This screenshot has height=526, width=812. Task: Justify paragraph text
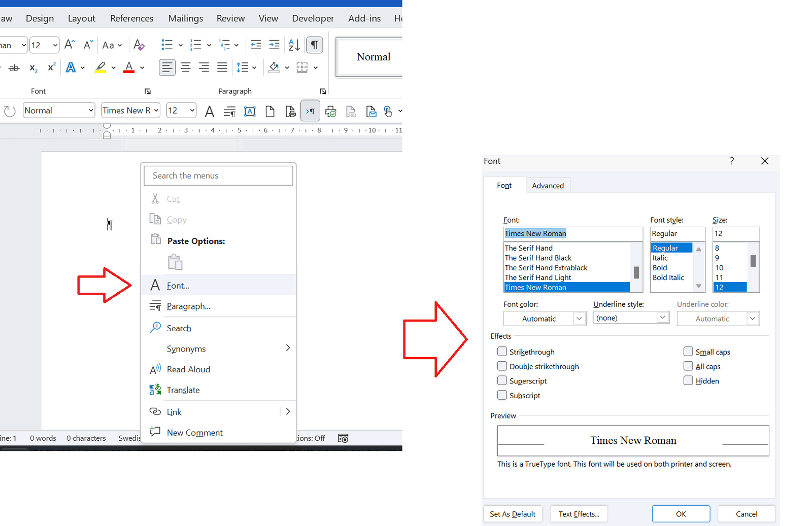(222, 67)
